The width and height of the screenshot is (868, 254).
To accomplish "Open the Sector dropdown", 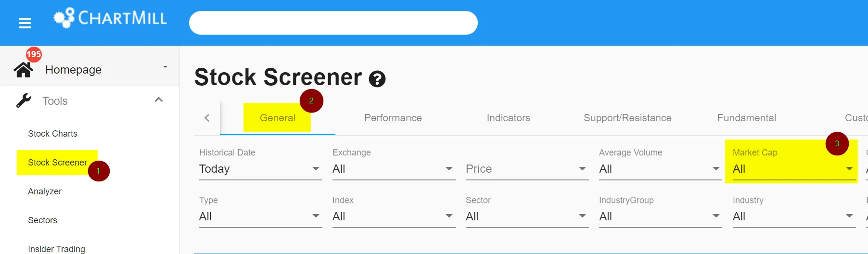I will point(527,216).
